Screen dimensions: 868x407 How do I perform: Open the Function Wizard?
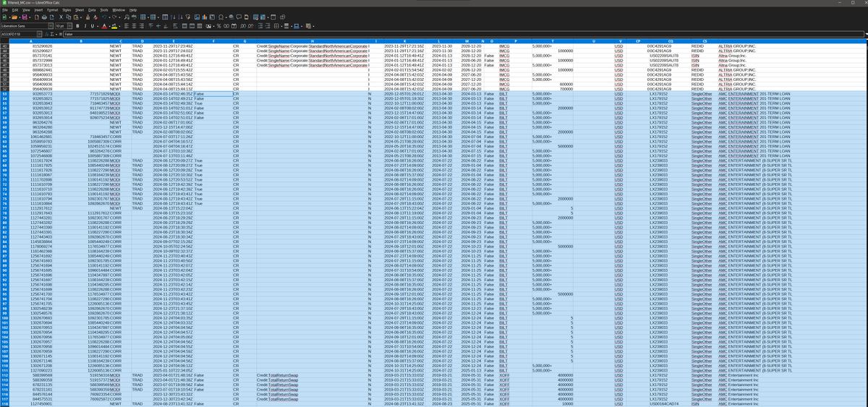(46, 34)
